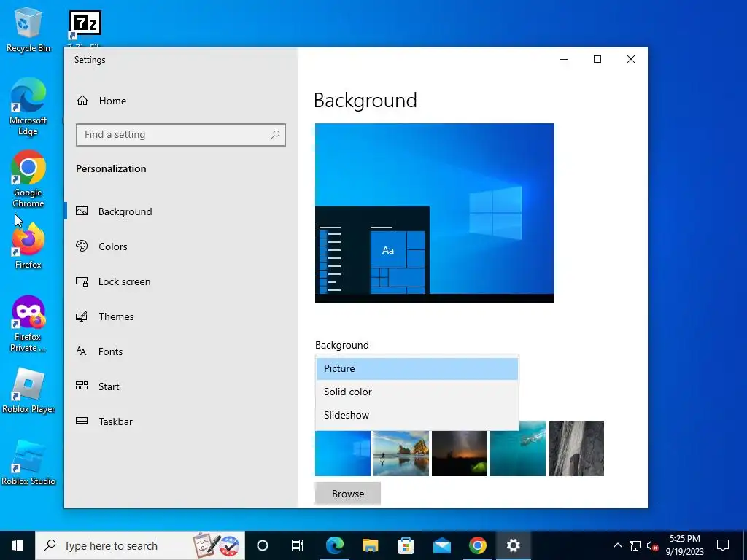Open the Recycle Bin desktop icon
Image resolution: width=747 pixels, height=560 pixels.
[28, 29]
